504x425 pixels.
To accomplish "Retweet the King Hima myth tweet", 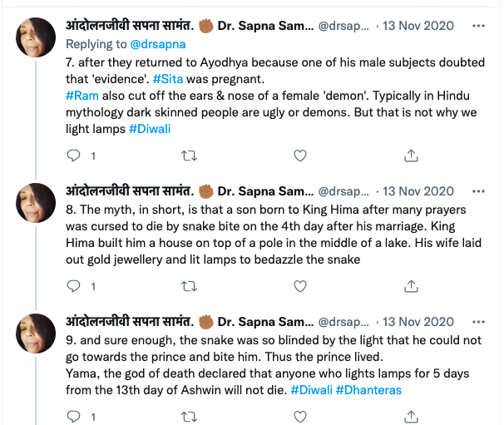I will click(x=189, y=286).
